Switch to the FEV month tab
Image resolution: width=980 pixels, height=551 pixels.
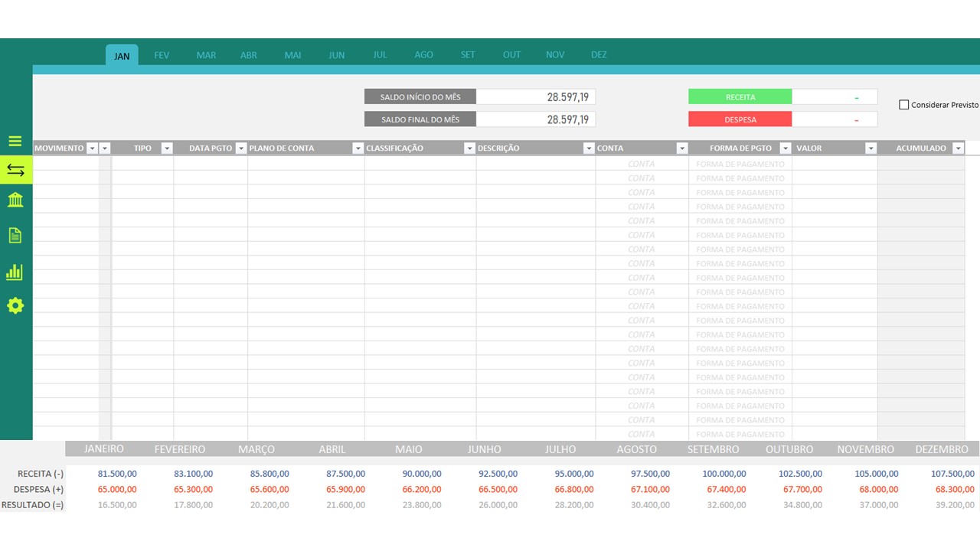pos(162,55)
